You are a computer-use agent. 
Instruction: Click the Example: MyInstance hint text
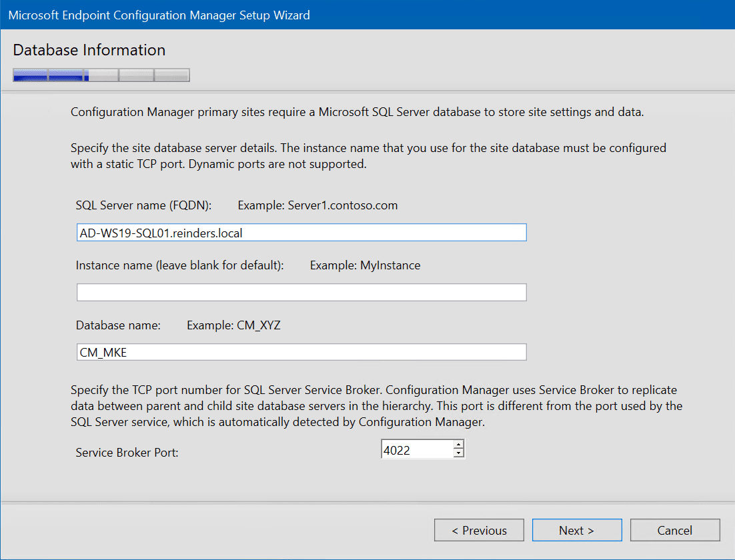click(x=365, y=265)
